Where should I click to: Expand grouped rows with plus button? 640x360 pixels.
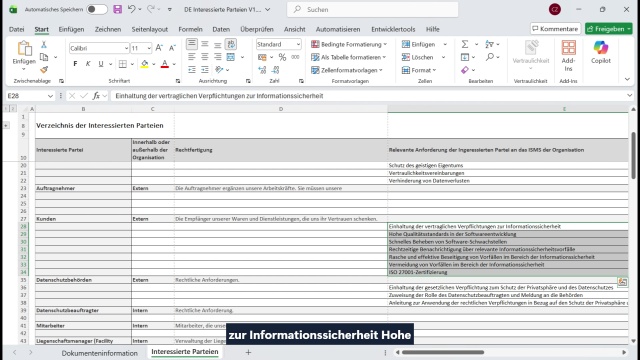pyautogui.click(x=6, y=125)
